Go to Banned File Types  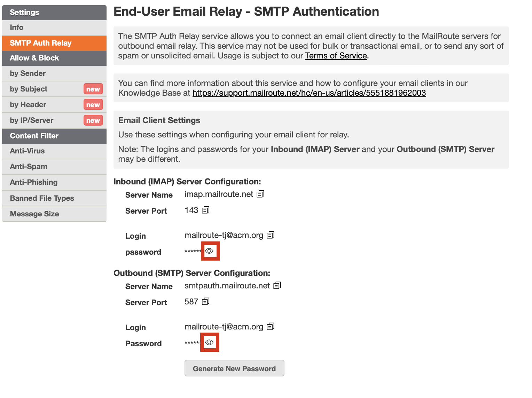click(42, 198)
